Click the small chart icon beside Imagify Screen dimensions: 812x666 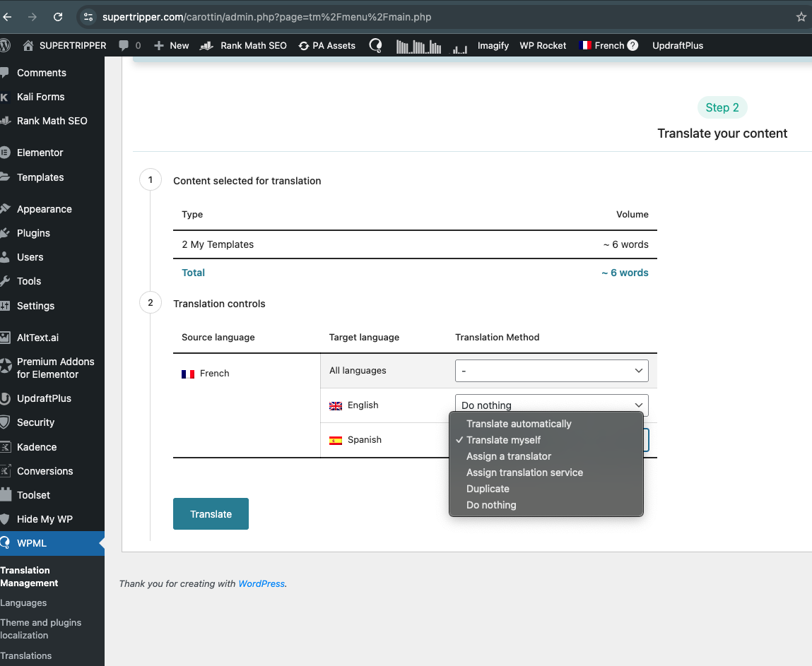(460, 49)
